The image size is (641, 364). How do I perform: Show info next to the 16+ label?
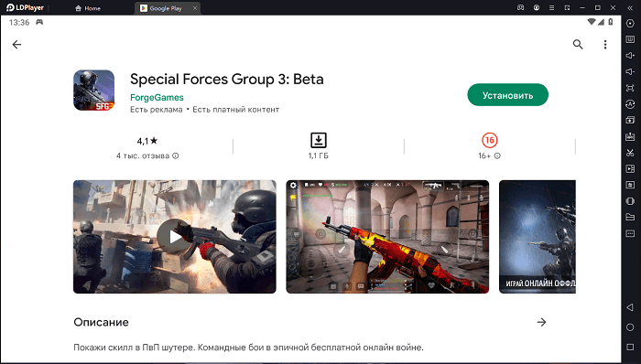[497, 155]
